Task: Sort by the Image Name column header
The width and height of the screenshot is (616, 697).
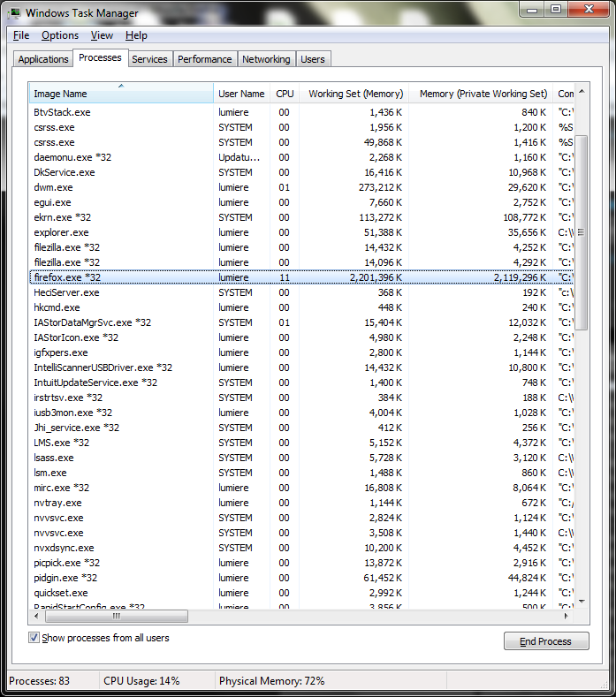Action: [x=120, y=94]
